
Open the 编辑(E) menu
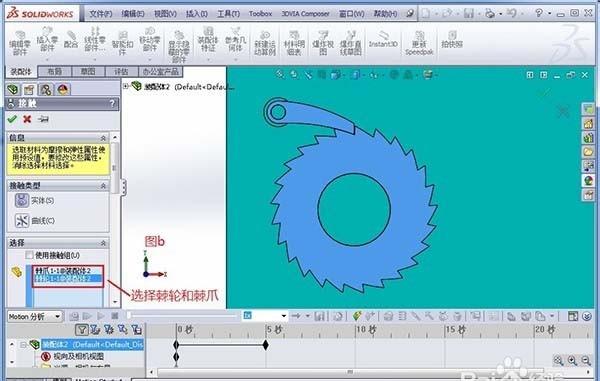pos(133,14)
